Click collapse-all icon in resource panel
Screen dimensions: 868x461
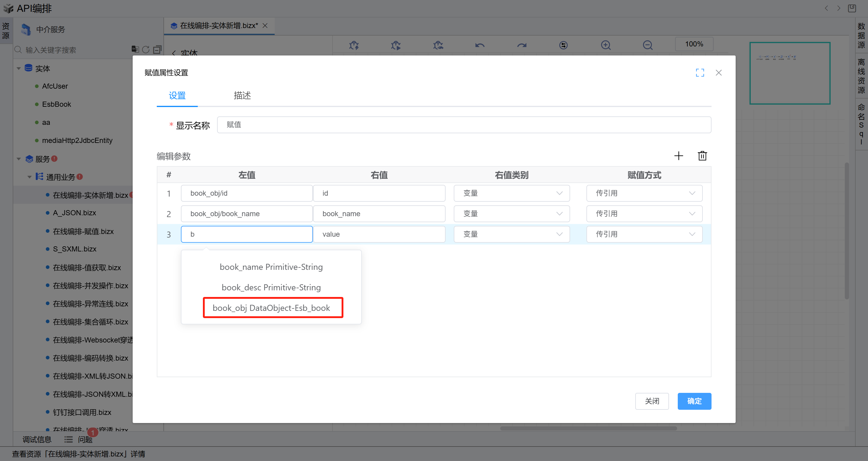[x=157, y=49]
